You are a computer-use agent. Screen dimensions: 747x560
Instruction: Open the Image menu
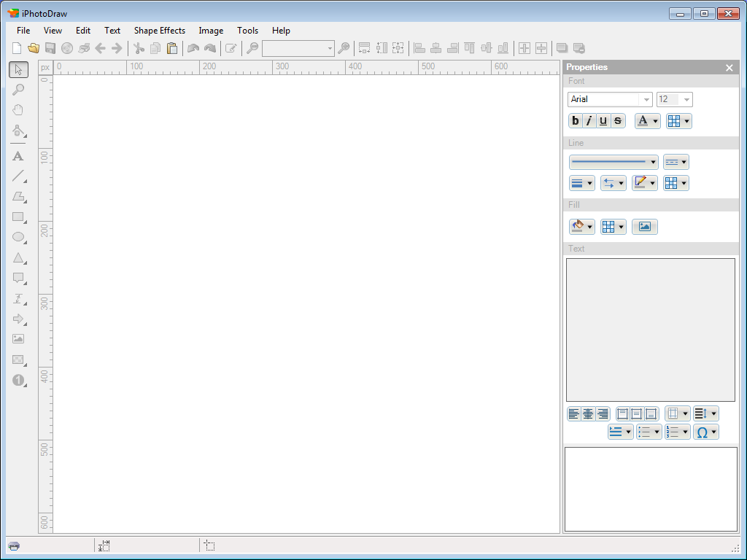pos(211,31)
